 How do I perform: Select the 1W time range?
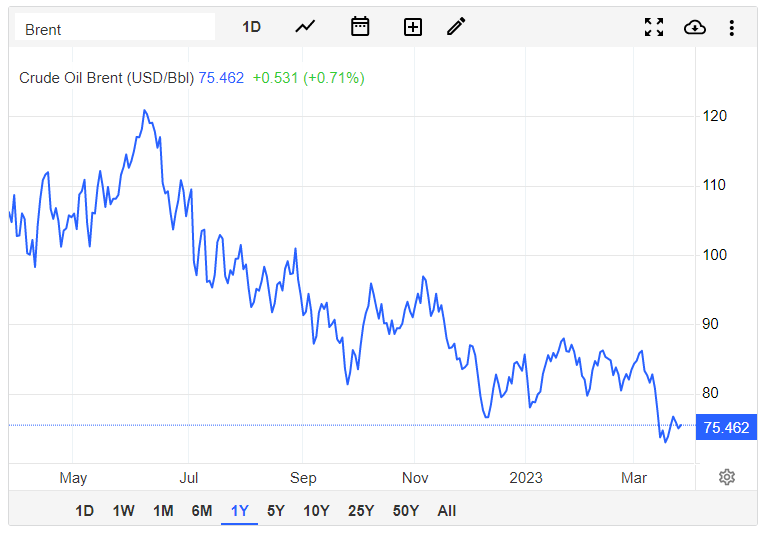tap(124, 511)
